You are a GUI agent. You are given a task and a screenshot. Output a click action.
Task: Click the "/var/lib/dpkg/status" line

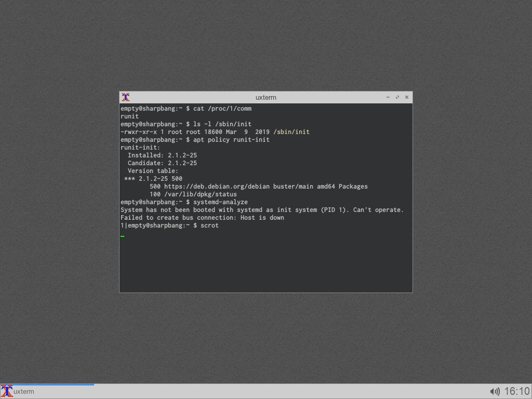point(193,194)
